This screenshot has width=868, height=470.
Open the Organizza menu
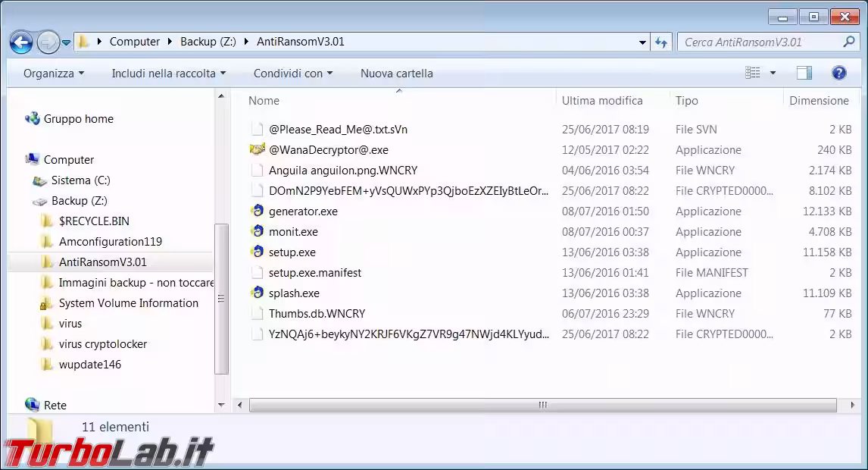coord(53,74)
